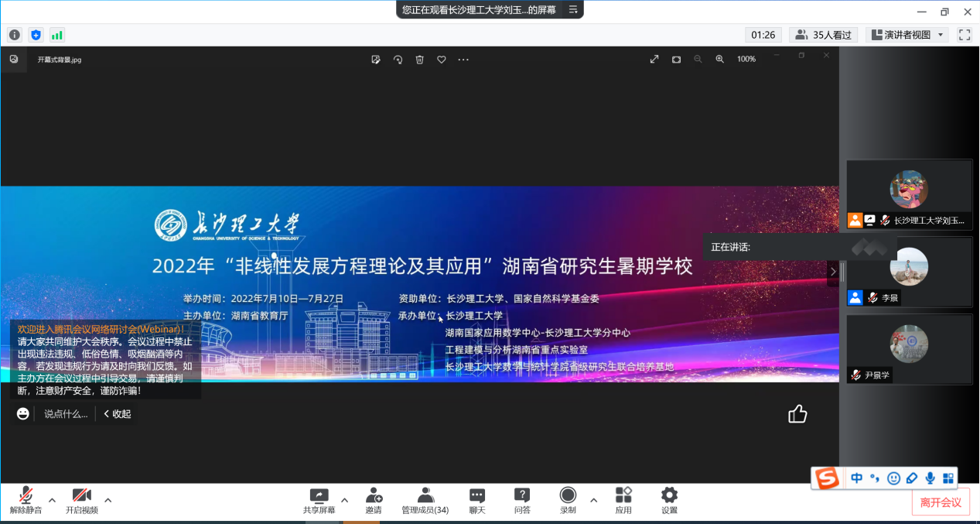This screenshot has height=524, width=980.
Task: Open the emoji reaction picker
Action: pos(23,414)
